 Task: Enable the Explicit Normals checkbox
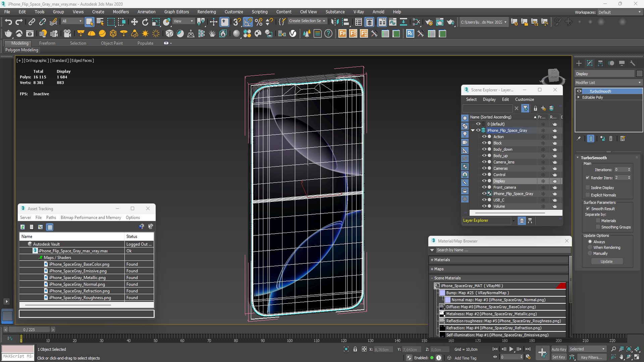587,195
